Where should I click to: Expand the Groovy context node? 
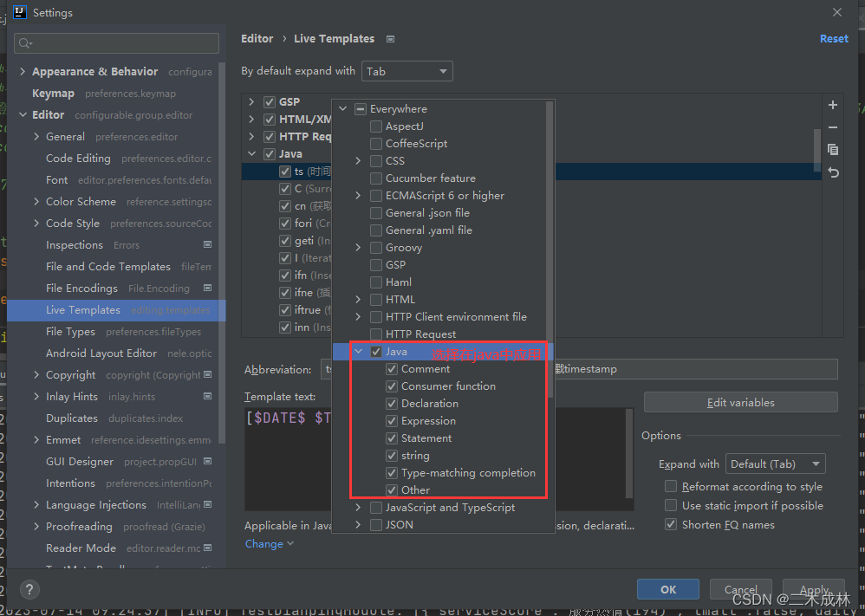(x=359, y=248)
